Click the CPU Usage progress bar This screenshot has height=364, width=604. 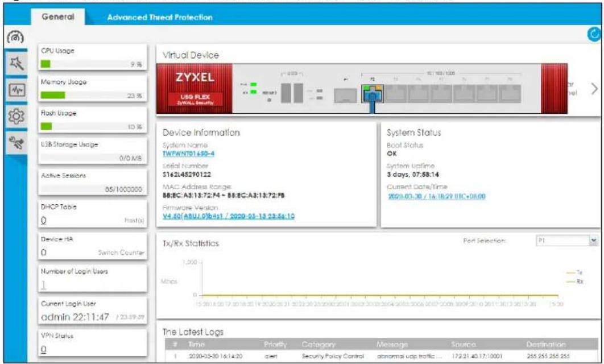pyautogui.click(x=92, y=64)
